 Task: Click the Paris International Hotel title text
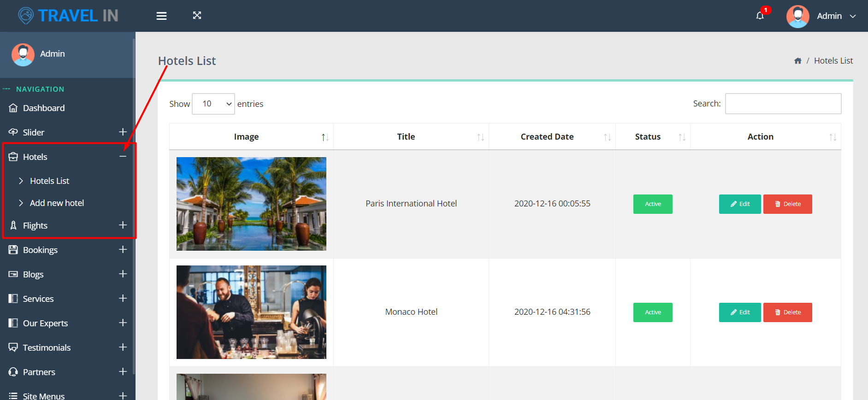[x=411, y=204]
